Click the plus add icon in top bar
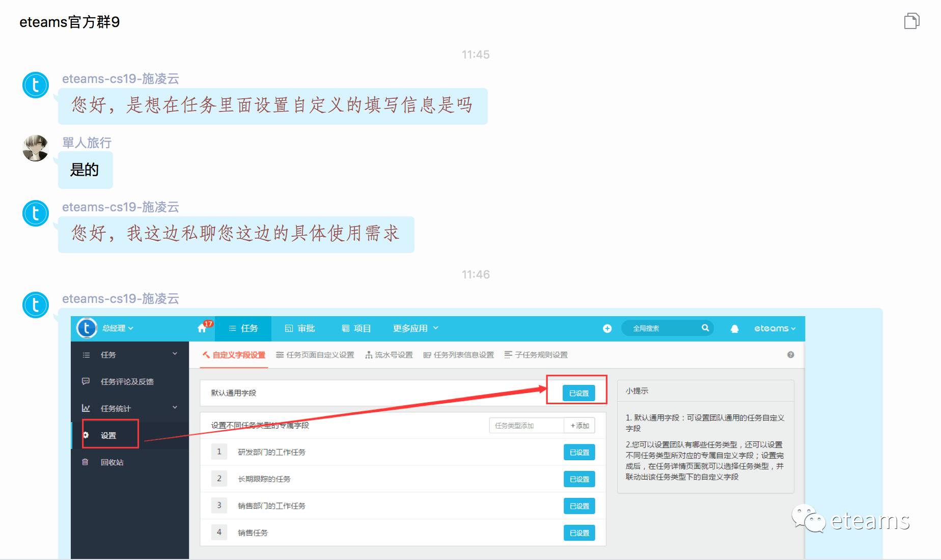This screenshot has height=560, width=941. (607, 328)
